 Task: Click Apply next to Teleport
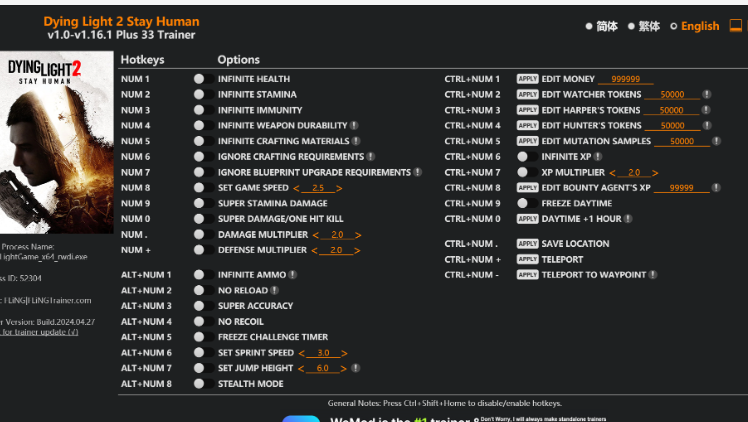pyautogui.click(x=528, y=259)
